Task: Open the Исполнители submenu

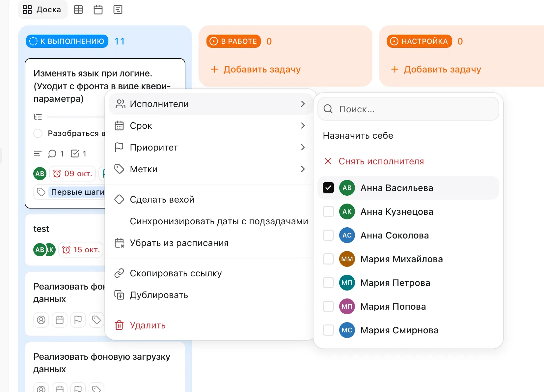Action: (x=210, y=104)
